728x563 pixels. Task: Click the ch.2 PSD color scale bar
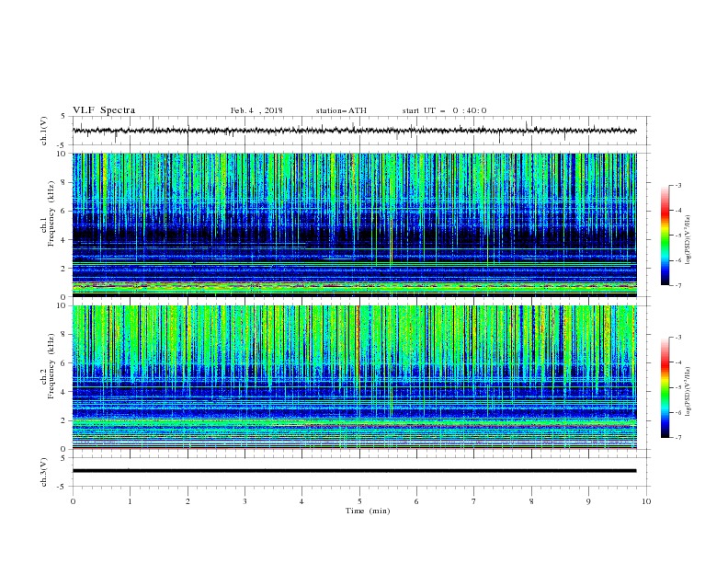click(665, 387)
